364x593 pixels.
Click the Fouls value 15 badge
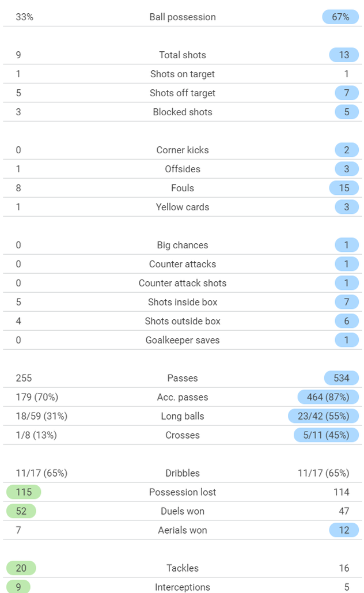coord(344,188)
